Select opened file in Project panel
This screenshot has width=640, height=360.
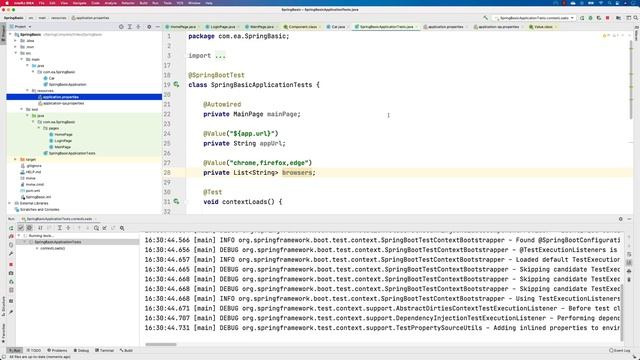click(121, 27)
